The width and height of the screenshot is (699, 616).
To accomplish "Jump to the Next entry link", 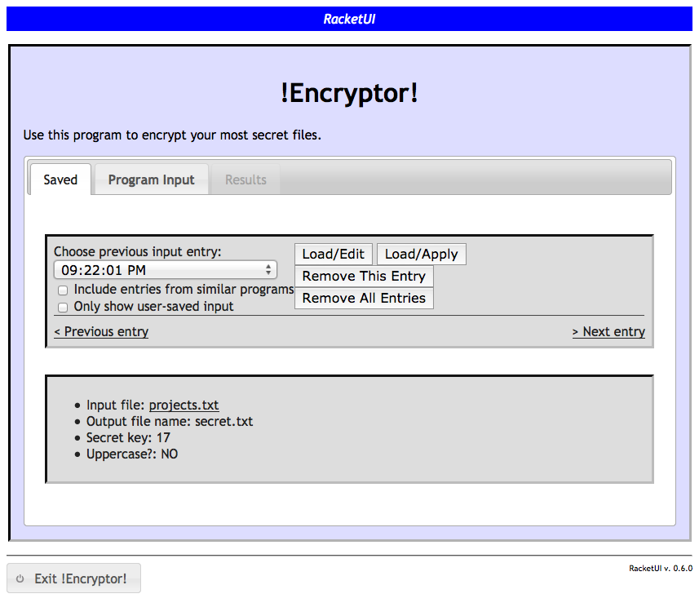I will coord(608,331).
